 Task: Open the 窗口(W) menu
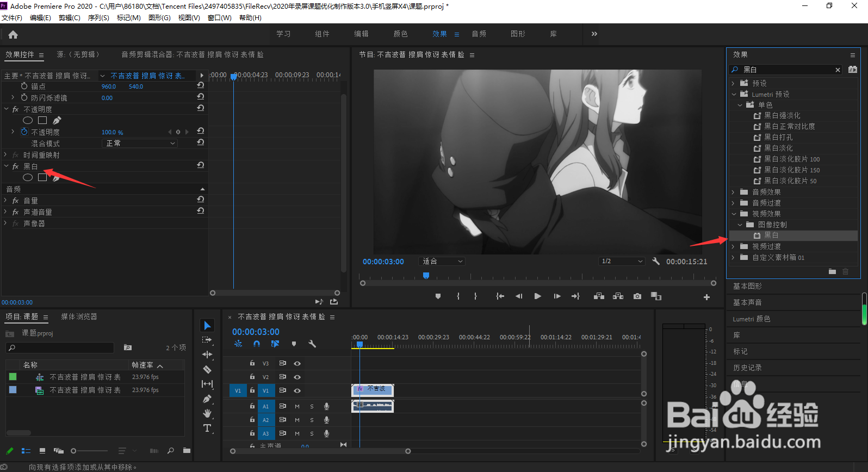pos(220,18)
